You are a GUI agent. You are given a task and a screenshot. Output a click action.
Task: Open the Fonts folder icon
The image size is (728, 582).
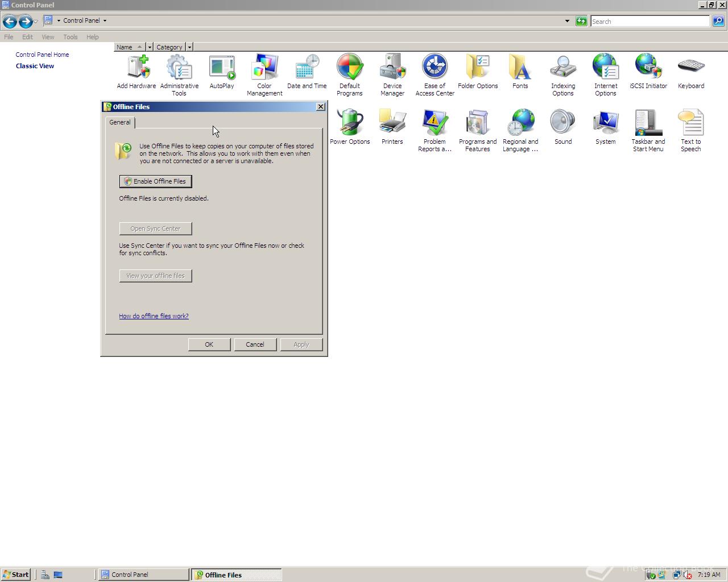tap(520, 72)
